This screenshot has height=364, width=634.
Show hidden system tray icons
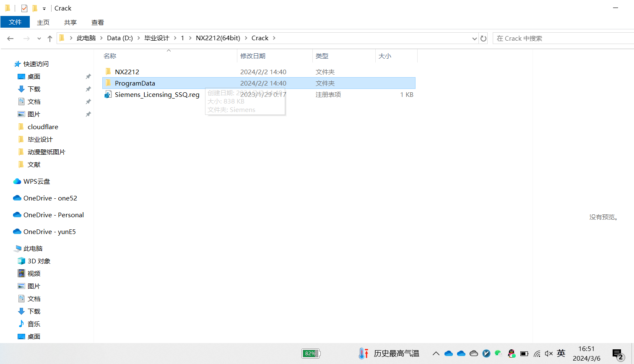436,354
